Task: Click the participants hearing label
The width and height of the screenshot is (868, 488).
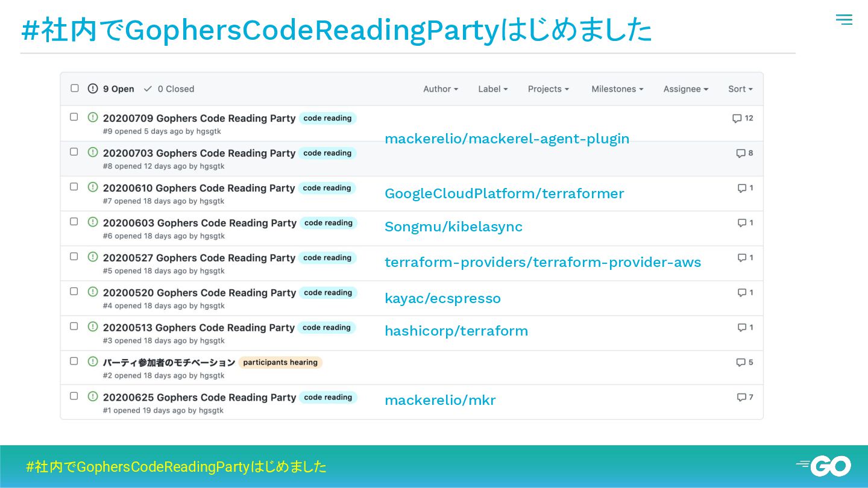Action: click(280, 363)
